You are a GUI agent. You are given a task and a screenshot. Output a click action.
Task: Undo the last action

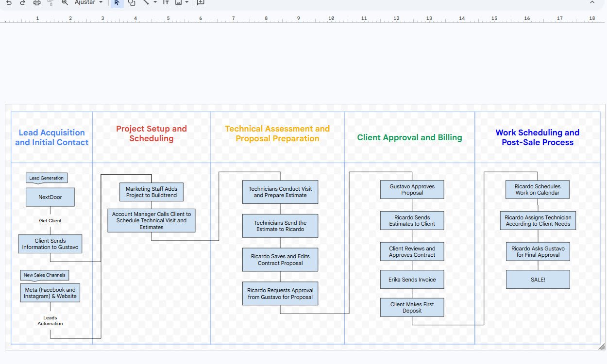(x=9, y=2)
